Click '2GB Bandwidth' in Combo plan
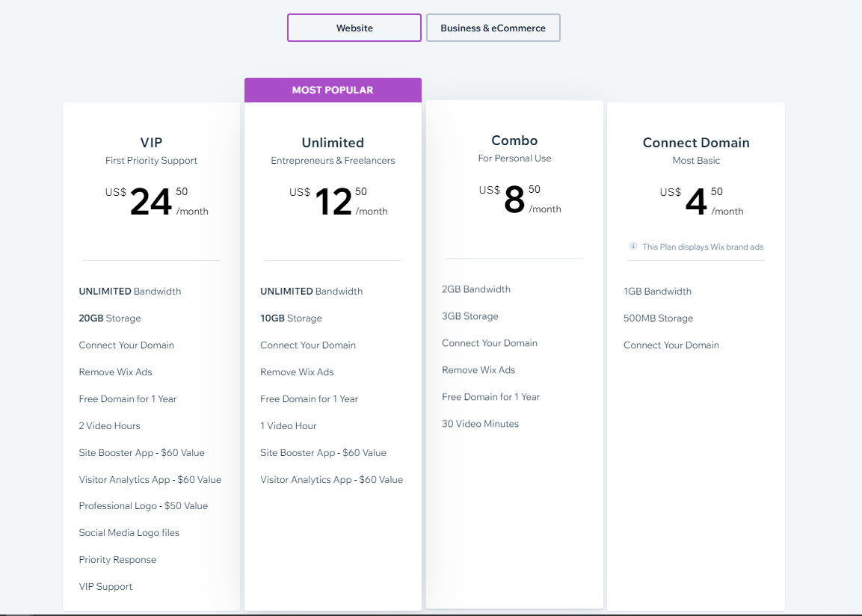Screen dimensions: 862x616 pos(476,289)
